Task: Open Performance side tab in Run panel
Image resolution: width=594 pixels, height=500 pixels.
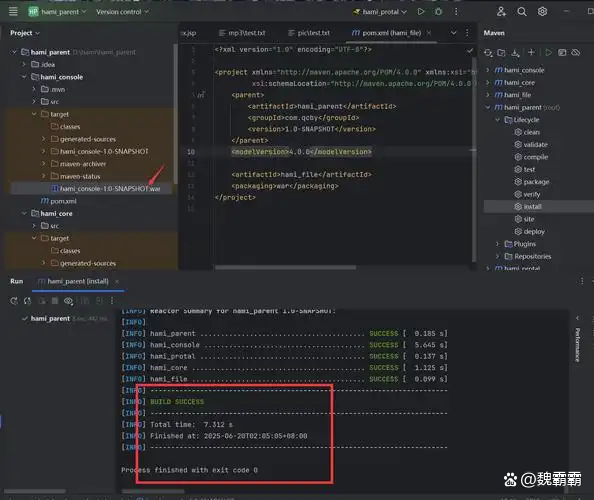Action: coord(577,345)
